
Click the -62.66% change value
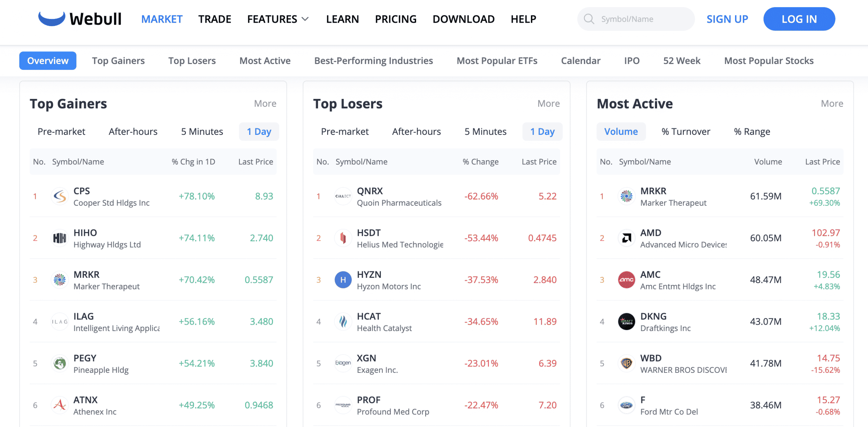pyautogui.click(x=481, y=196)
